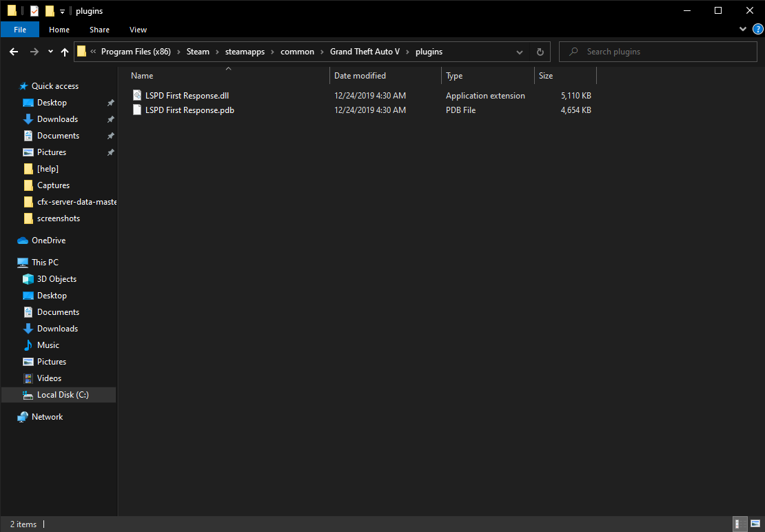Open 3D Objects under This PC
The image size is (765, 532).
click(x=57, y=279)
